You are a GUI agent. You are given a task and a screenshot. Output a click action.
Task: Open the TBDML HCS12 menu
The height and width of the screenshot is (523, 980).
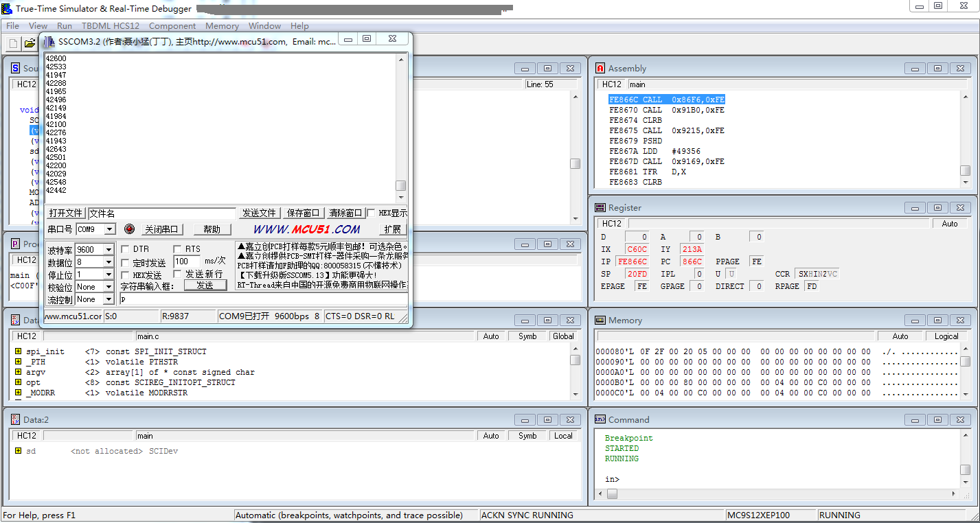111,26
